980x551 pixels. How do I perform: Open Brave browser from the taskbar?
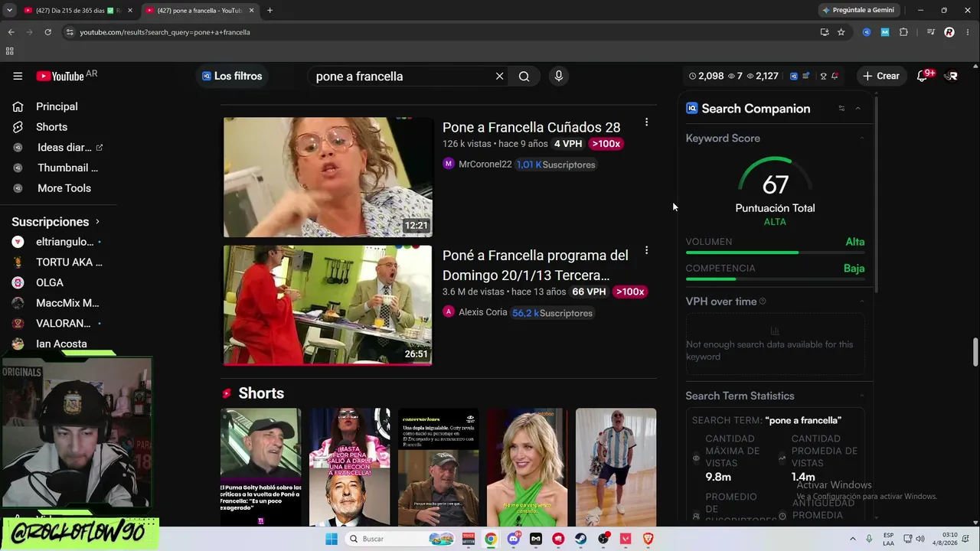point(648,539)
